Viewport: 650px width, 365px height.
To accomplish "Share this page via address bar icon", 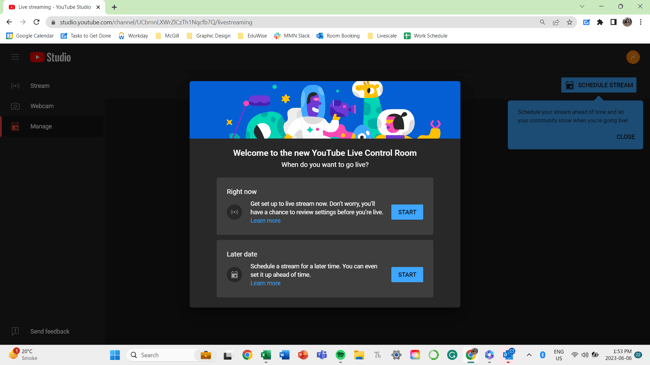I will pyautogui.click(x=556, y=22).
